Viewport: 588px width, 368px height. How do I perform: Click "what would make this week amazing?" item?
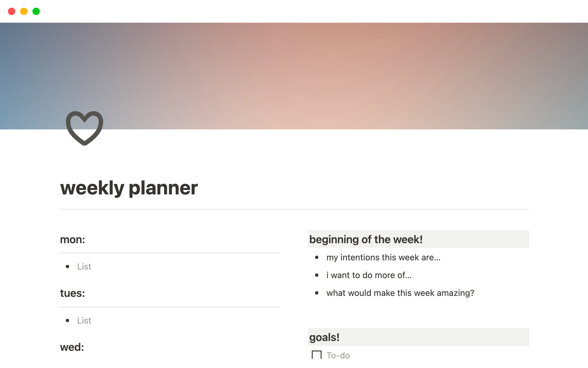400,293
